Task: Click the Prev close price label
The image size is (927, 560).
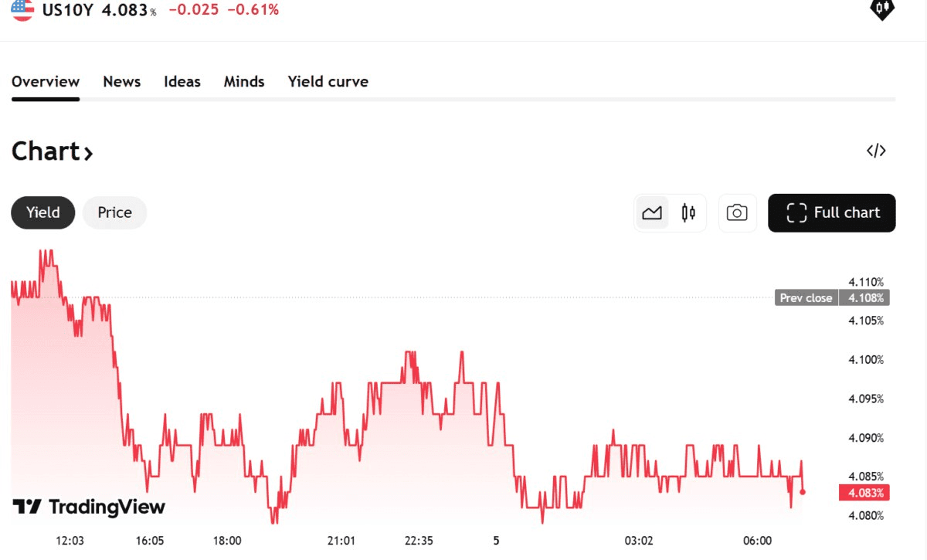Action: tap(806, 298)
